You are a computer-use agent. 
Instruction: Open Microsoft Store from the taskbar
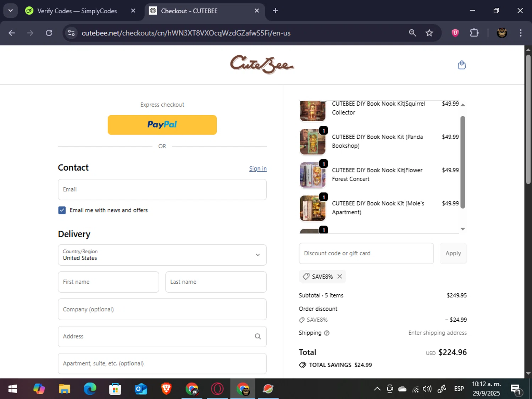tap(115, 389)
